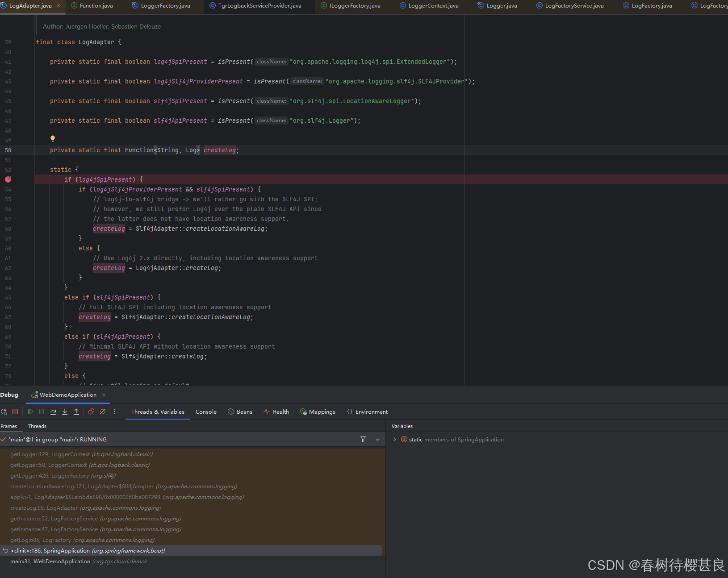Close the WebDemoApplication debug tab
The width and height of the screenshot is (728, 578).
(x=104, y=395)
